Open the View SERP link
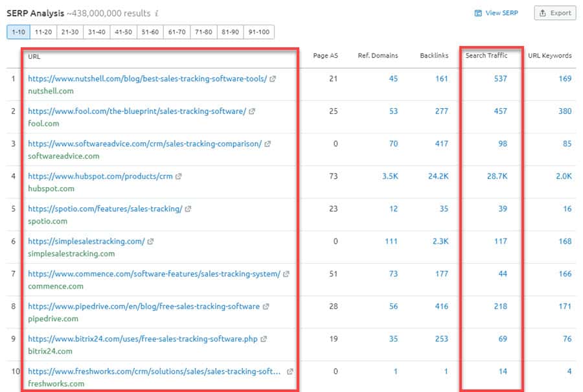 [x=496, y=13]
